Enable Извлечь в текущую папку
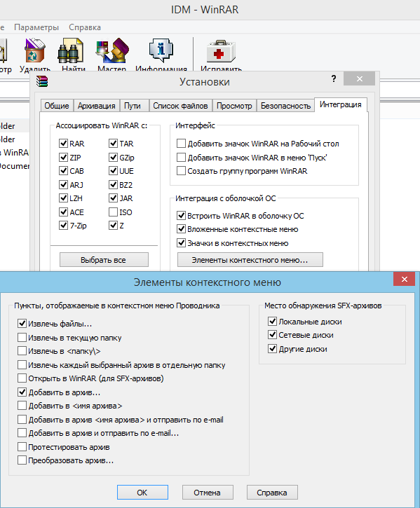Screen dimensions: 420x508 (x=22, y=338)
